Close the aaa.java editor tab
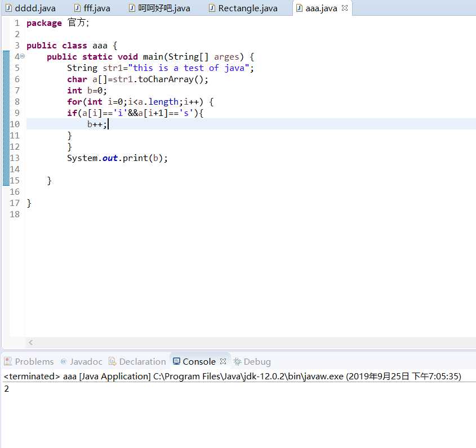This screenshot has height=448, width=476. (345, 8)
